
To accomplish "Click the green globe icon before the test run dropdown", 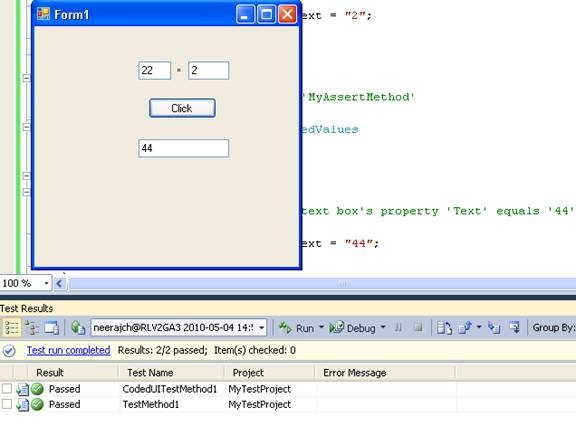I will [x=78, y=327].
